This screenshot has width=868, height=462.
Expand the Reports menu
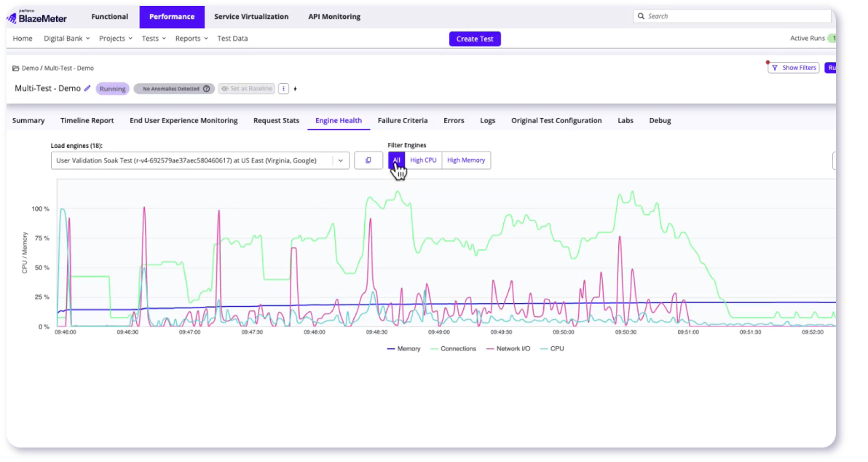pos(192,39)
